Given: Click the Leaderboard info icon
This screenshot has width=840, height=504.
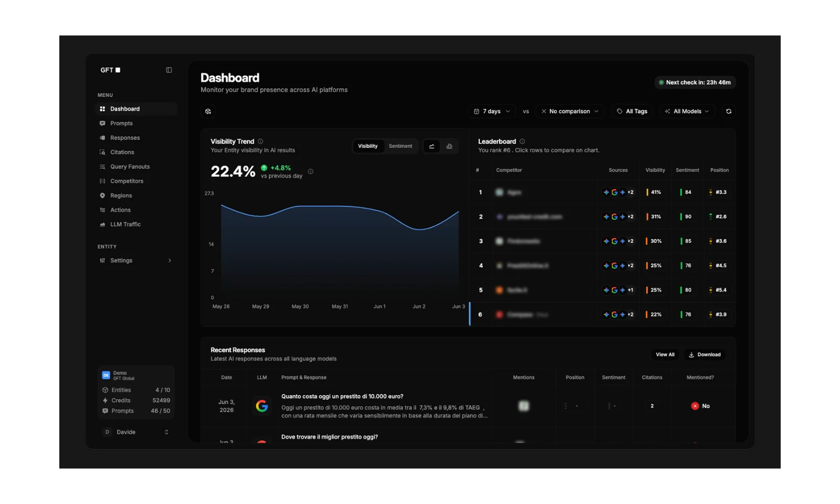Looking at the screenshot, I should [522, 142].
